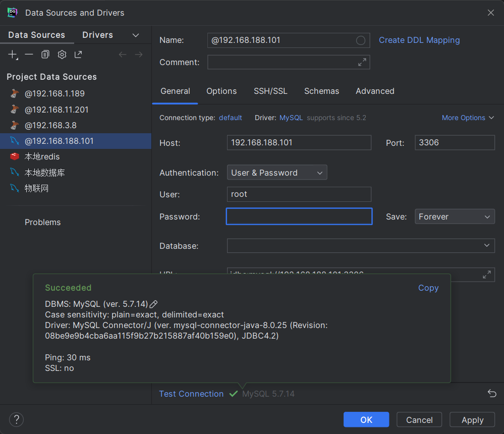Expand the Comment field with arrows icon

362,62
